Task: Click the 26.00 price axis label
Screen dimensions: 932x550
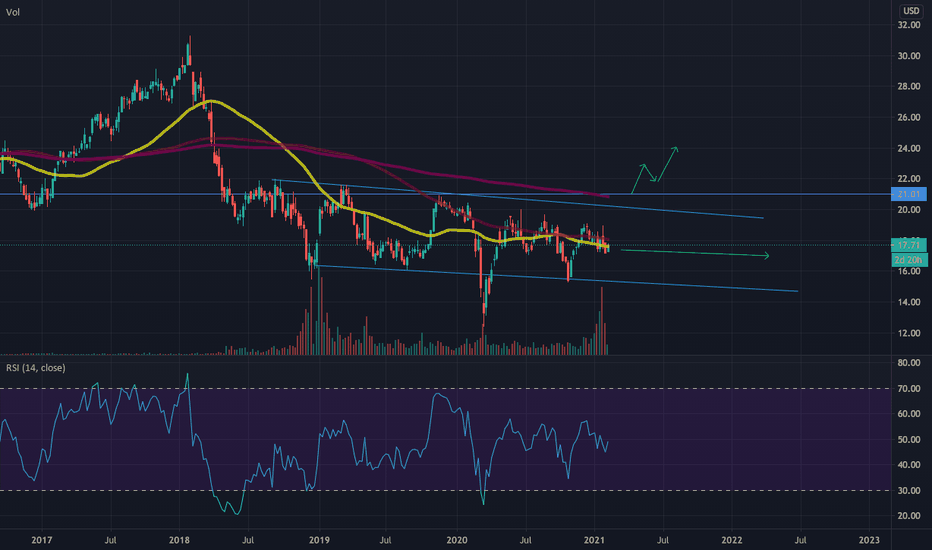Action: [909, 117]
